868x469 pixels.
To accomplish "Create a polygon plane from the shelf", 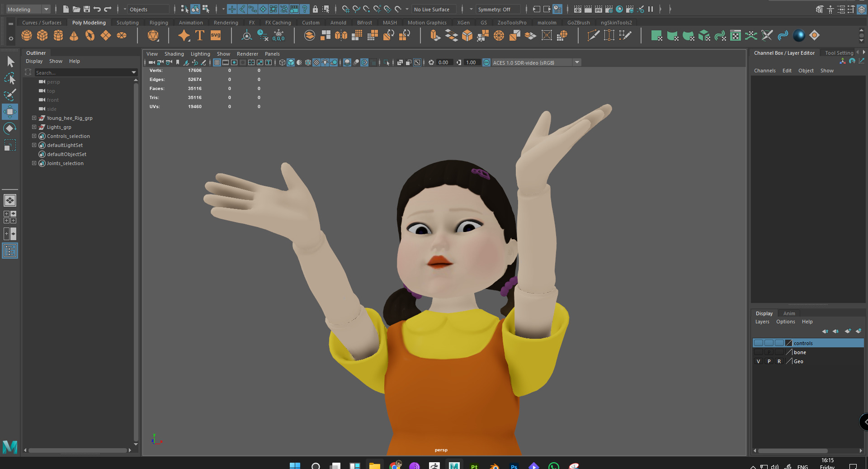I will click(x=106, y=35).
